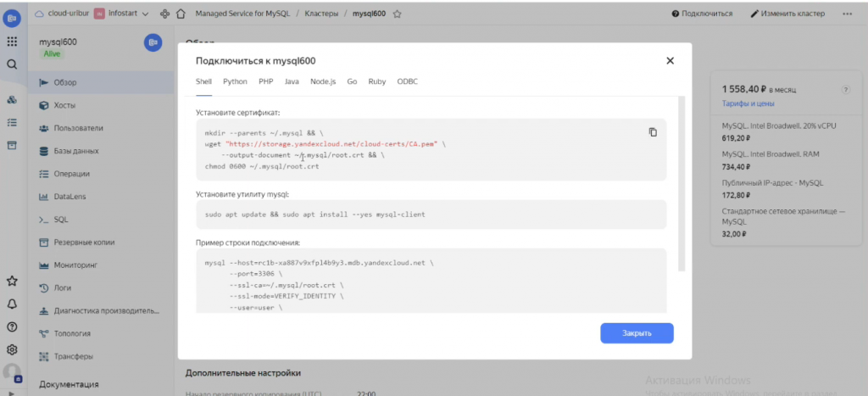The image size is (868, 396).
Task: Open Трансферы in sidebar
Action: pyautogui.click(x=101, y=357)
